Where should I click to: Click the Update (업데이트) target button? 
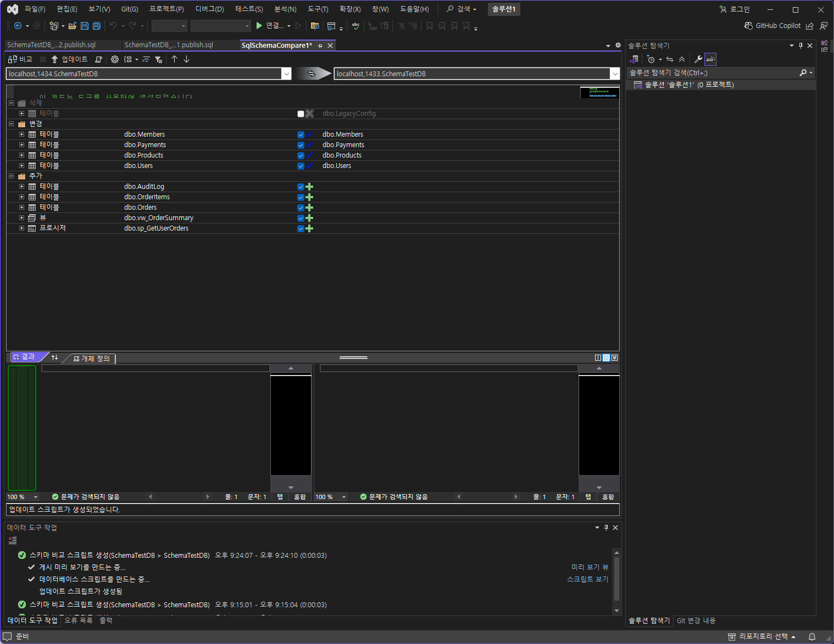click(x=69, y=59)
